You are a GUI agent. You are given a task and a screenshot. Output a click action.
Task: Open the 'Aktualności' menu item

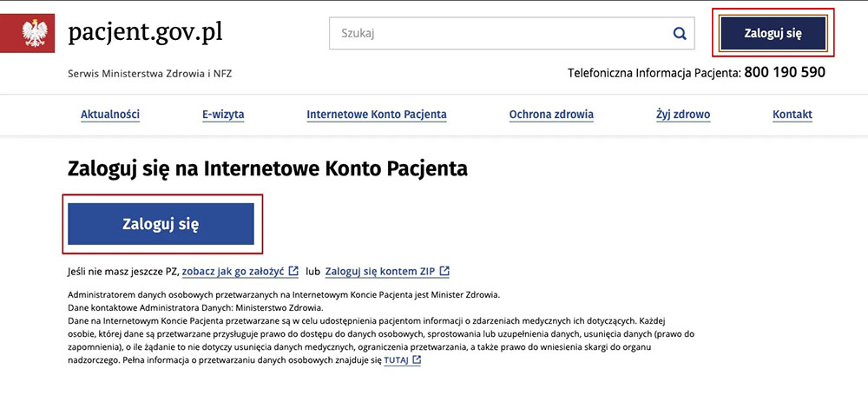pos(110,115)
